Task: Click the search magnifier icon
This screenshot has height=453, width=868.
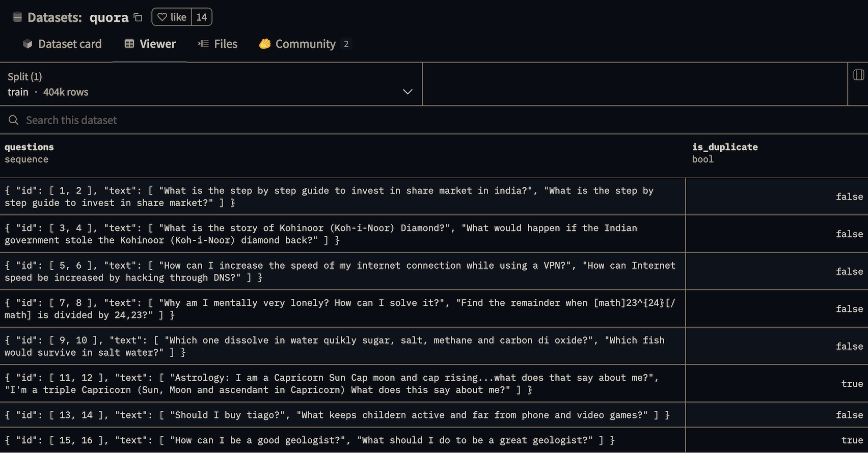Action: coord(14,120)
